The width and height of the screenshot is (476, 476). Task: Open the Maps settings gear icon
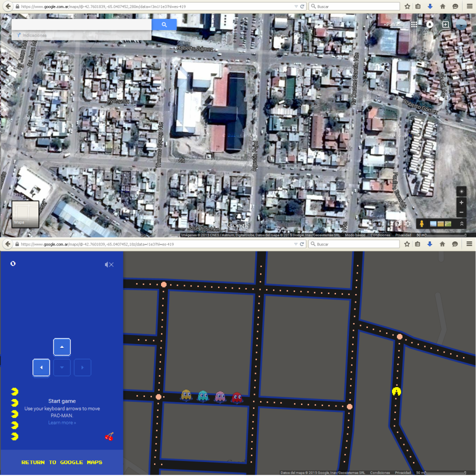coord(407,223)
